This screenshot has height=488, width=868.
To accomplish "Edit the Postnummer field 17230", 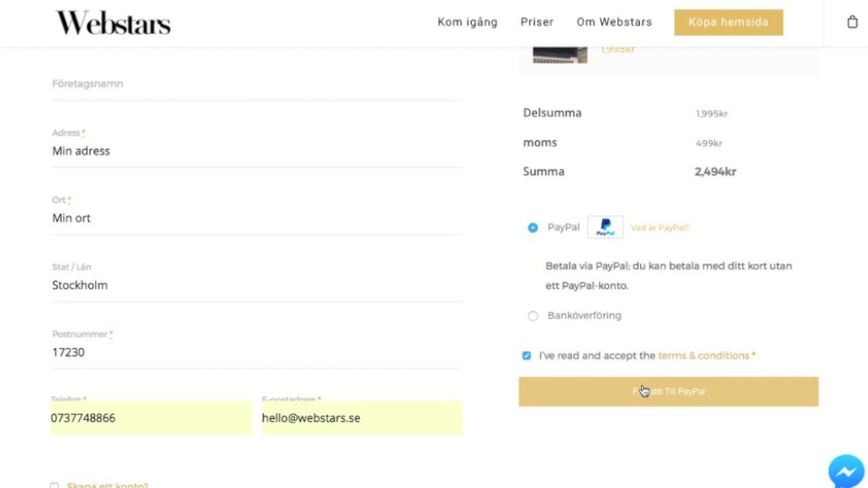I will point(257,352).
